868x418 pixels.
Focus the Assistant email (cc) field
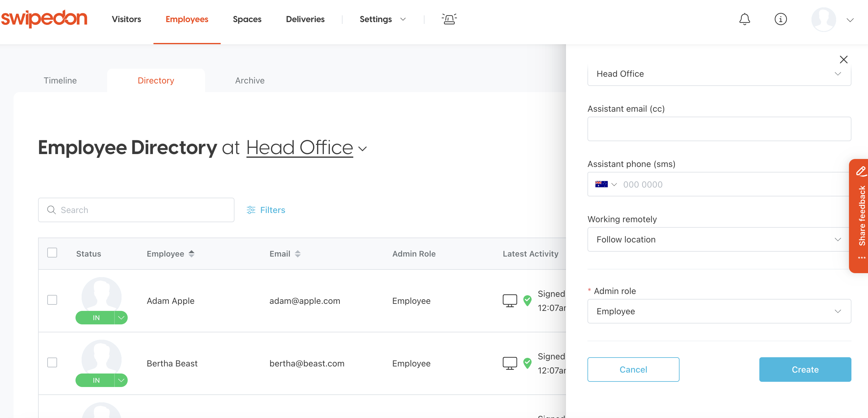click(x=719, y=129)
